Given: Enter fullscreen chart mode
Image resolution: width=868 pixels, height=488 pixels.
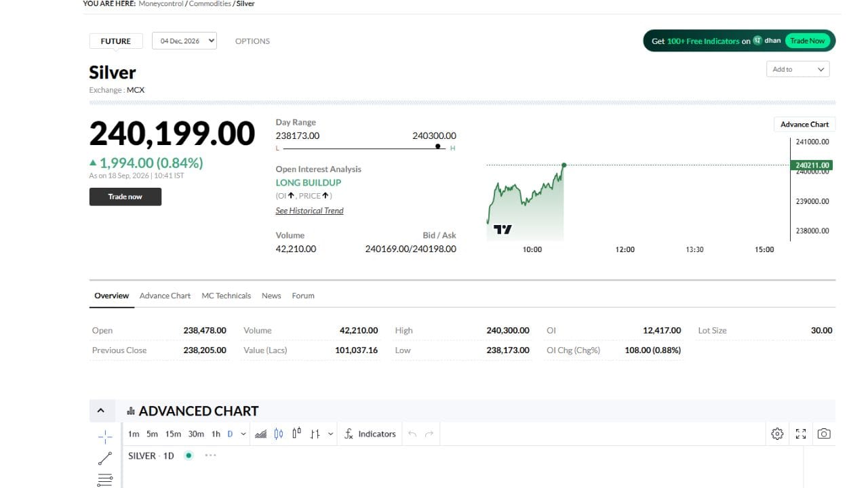Looking at the screenshot, I should (x=801, y=434).
